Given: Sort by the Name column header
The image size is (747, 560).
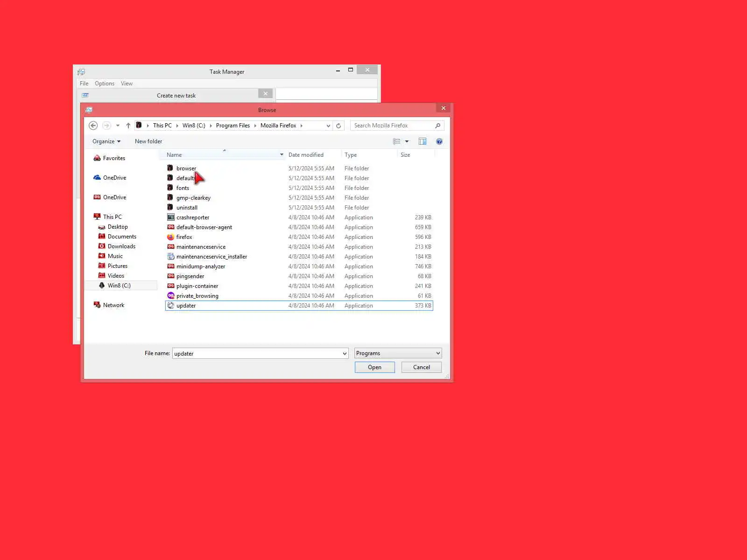Looking at the screenshot, I should [x=222, y=155].
